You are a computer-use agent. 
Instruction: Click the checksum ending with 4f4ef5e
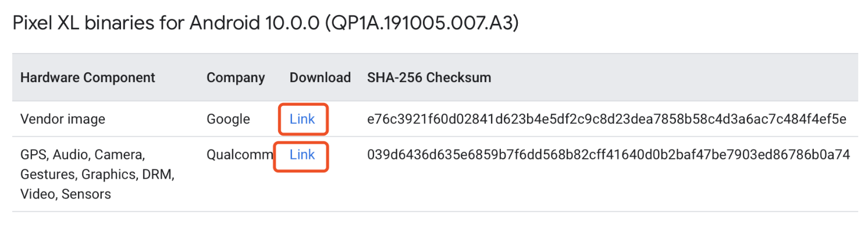coord(607,119)
